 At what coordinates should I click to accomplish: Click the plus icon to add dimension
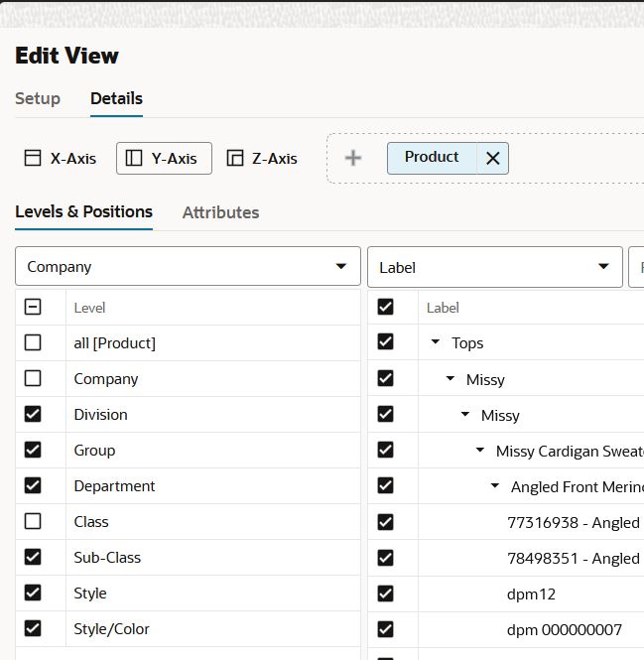352,158
